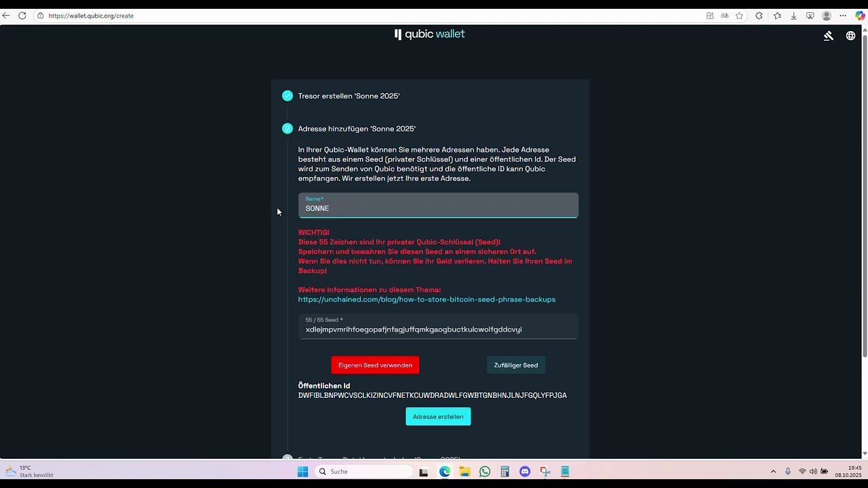This screenshot has width=868, height=488.
Task: Open the weather widget on taskbar
Action: [30, 472]
